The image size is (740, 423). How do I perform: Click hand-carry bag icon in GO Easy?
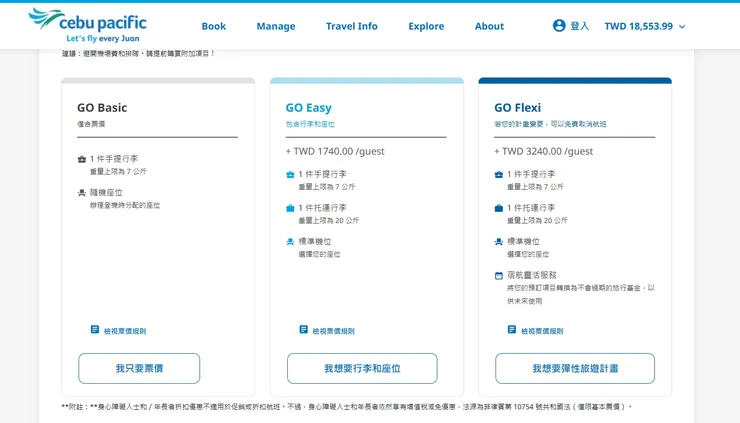click(x=290, y=174)
